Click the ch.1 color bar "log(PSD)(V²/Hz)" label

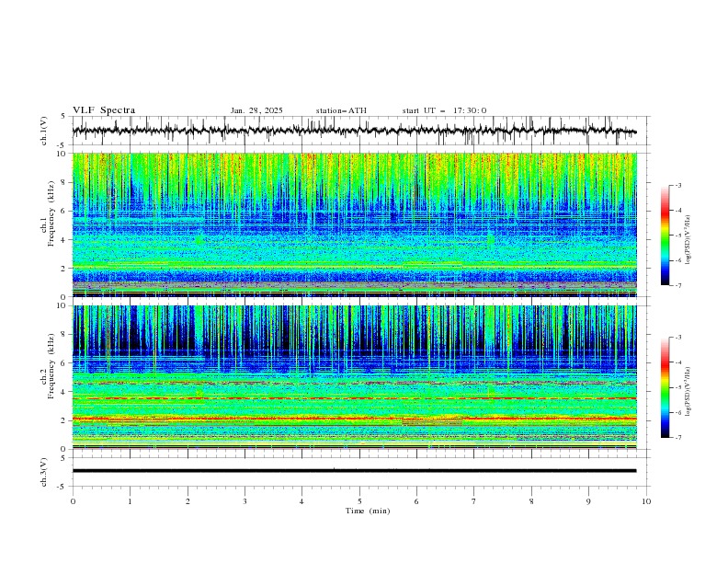(688, 240)
